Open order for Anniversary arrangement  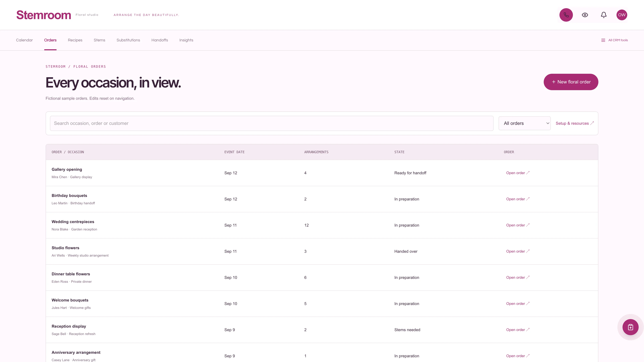tap(518, 356)
